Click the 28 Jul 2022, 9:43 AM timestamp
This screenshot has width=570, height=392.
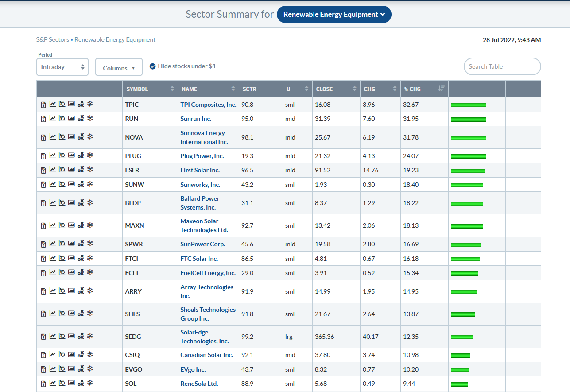tap(512, 40)
